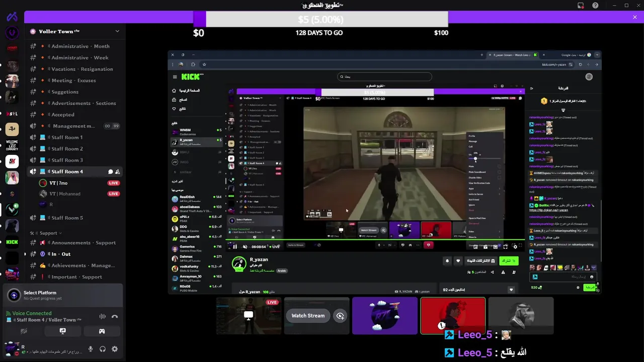The image size is (644, 362).
Task: Click the Select Platform quest icon
Action: (14, 295)
